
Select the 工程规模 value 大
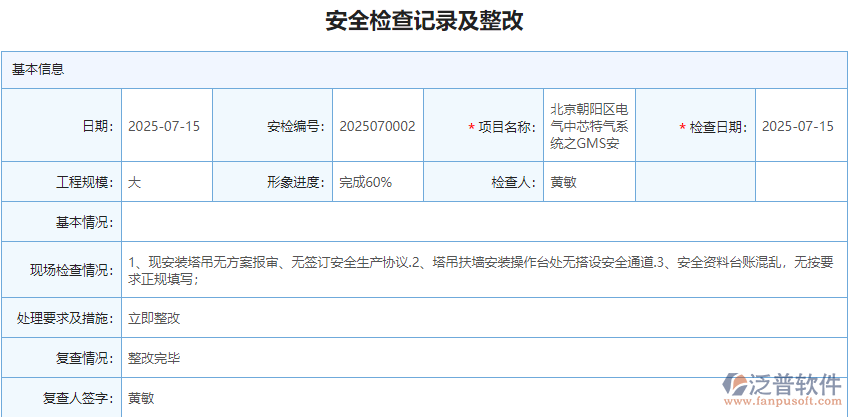(134, 182)
